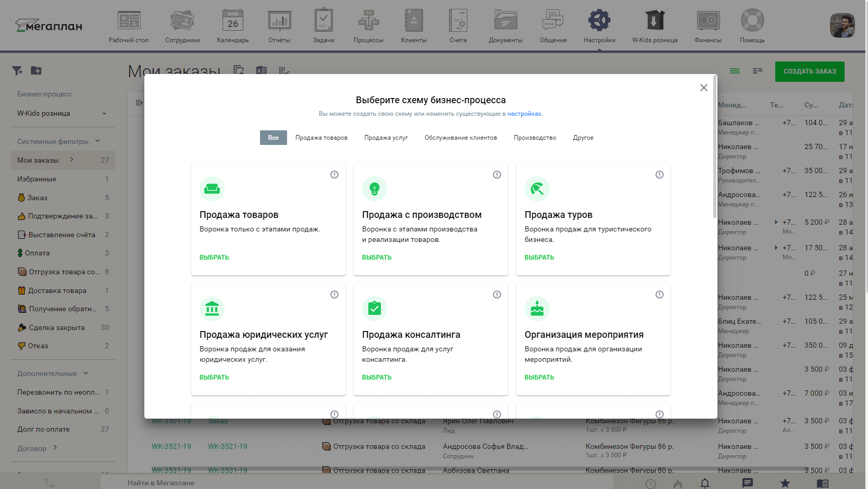868x489 pixels.
Task: Open the Счета section
Action: [x=458, y=26]
